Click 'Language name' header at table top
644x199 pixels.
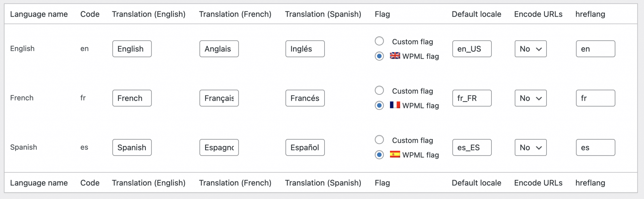pyautogui.click(x=39, y=14)
